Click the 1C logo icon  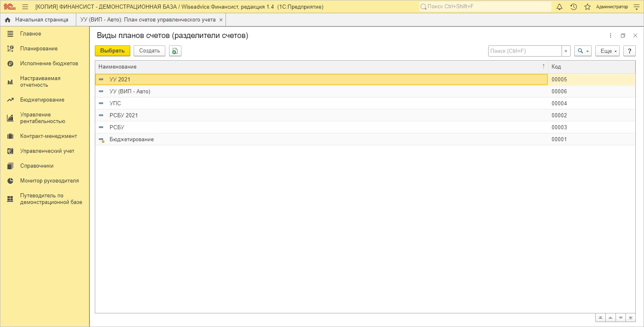point(9,7)
